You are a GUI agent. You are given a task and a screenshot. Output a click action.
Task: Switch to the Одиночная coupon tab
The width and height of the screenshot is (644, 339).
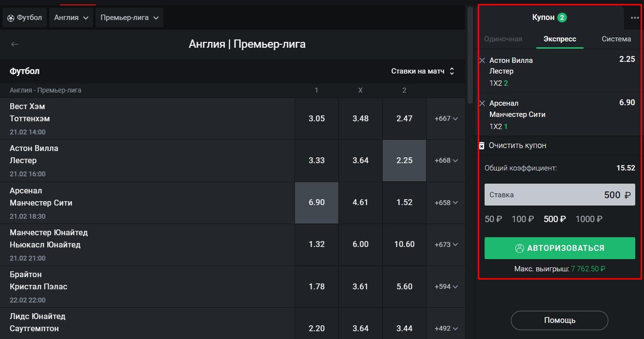pyautogui.click(x=503, y=39)
